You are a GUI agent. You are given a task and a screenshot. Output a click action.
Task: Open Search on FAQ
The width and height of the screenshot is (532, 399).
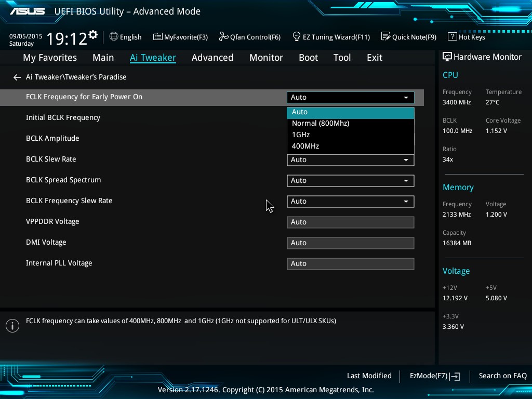click(502, 376)
